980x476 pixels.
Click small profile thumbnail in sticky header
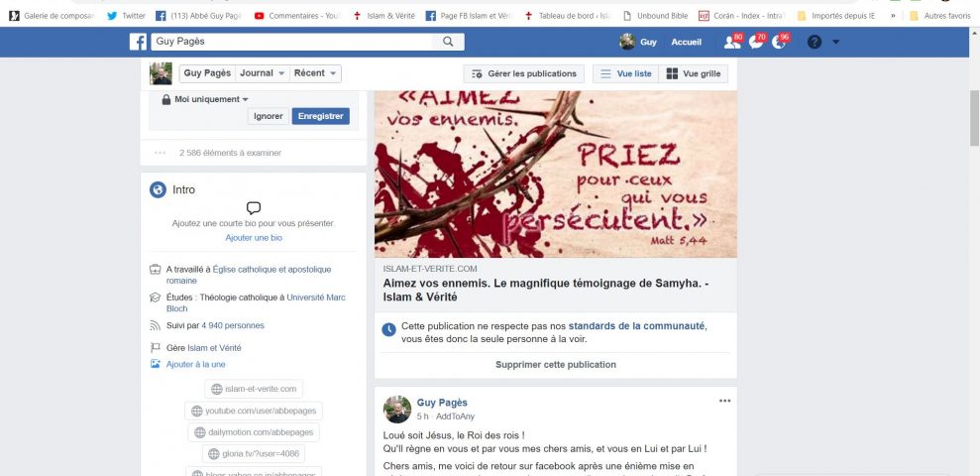point(161,73)
